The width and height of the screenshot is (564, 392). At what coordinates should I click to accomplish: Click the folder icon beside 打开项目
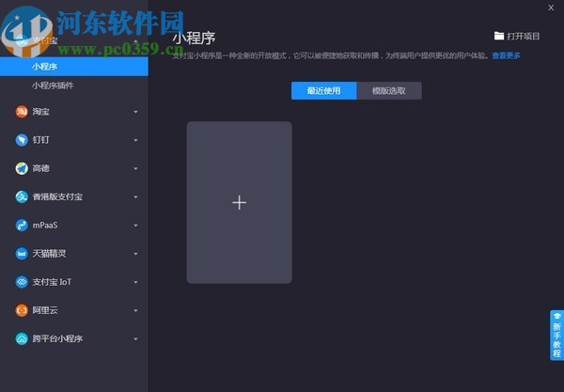499,36
